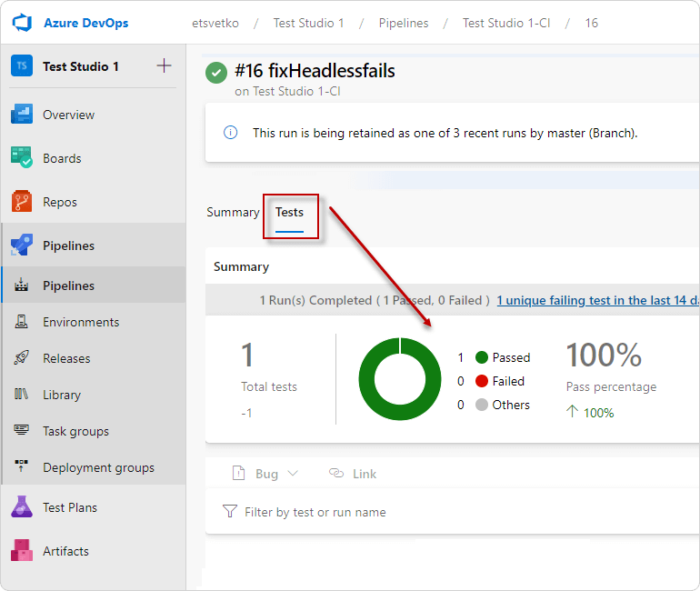Screen dimensions: 700x591
Task: Expand the Bug dropdown chevron
Action: coord(293,474)
